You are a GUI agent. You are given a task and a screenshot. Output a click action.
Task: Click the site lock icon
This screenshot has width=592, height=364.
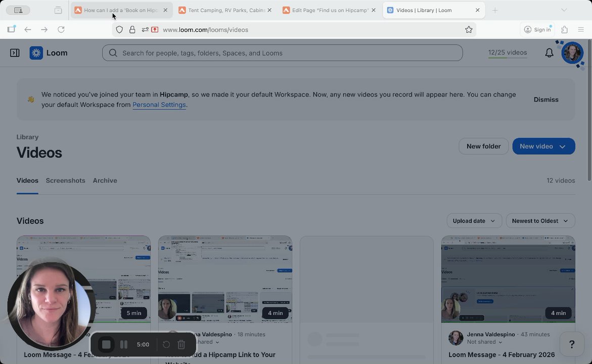coord(132,29)
